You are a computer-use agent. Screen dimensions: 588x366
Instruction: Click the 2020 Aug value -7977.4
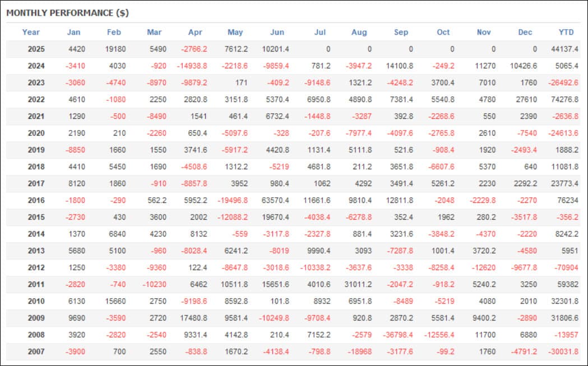[x=359, y=133]
